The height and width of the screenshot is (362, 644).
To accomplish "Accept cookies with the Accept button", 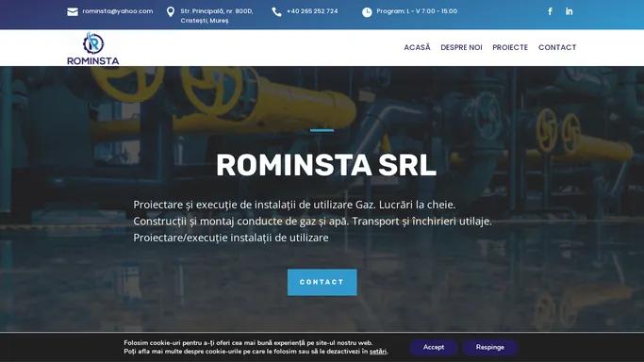I will click(434, 347).
